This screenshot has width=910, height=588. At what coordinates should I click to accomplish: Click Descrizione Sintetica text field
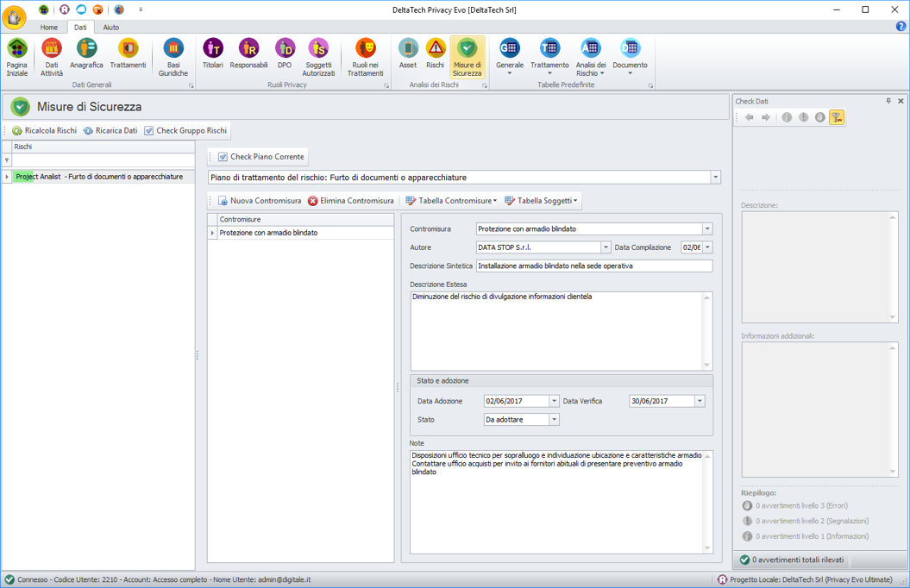coord(594,266)
